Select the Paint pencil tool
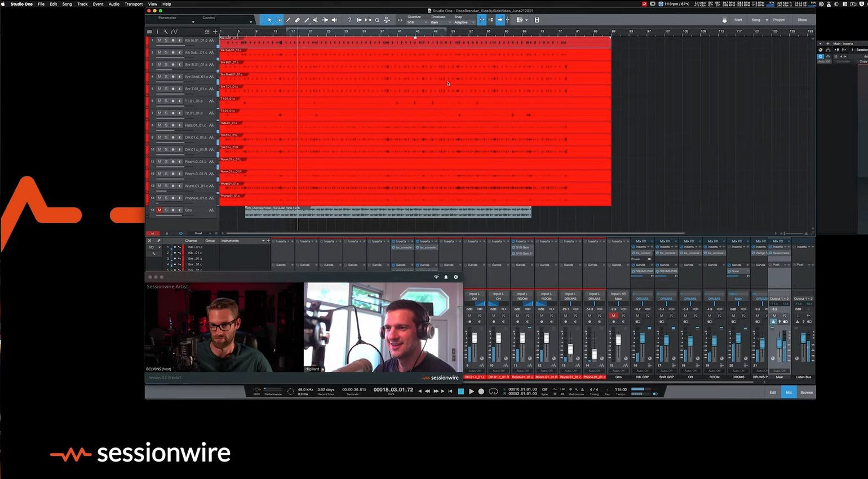The width and height of the screenshot is (868, 479). [288, 20]
